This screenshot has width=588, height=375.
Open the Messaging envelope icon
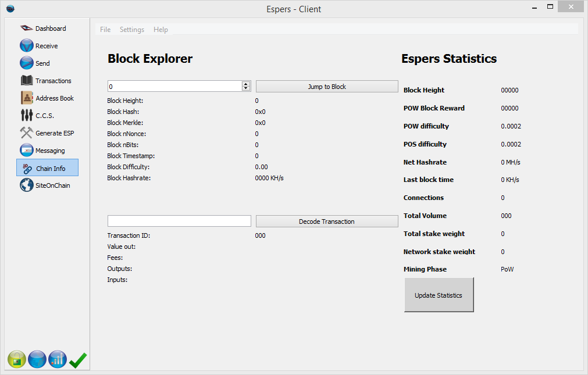click(x=27, y=150)
